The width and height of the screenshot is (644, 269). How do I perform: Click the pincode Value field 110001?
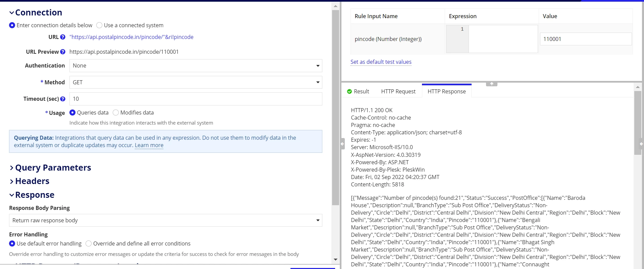click(586, 39)
